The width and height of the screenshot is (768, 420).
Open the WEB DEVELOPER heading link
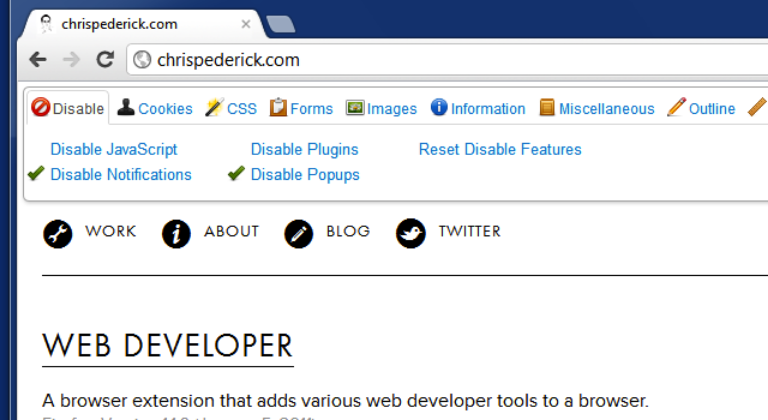(168, 346)
